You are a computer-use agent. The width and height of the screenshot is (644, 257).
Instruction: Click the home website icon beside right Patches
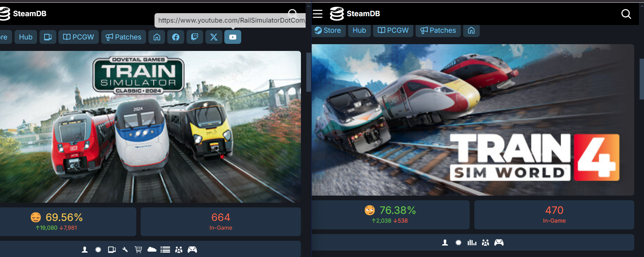[471, 30]
